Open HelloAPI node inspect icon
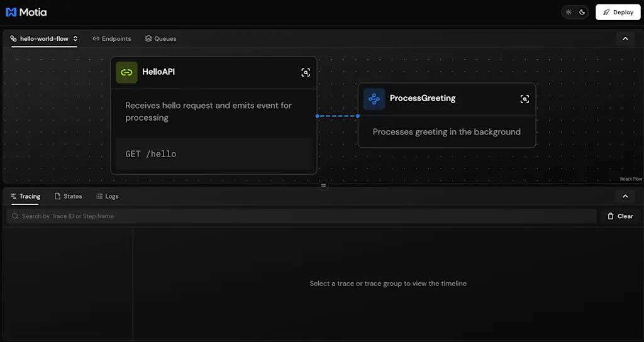This screenshot has width=644, height=342. point(306,73)
